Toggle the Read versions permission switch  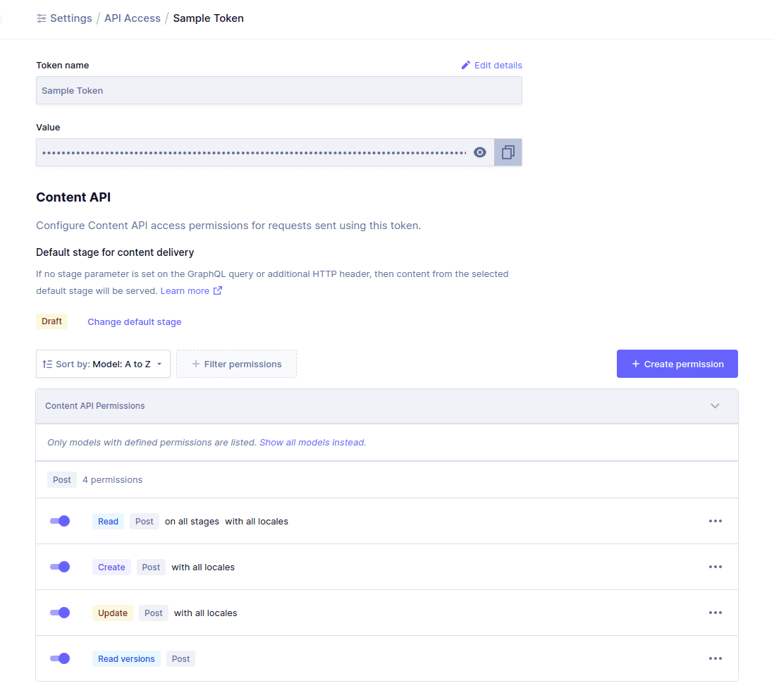60,658
